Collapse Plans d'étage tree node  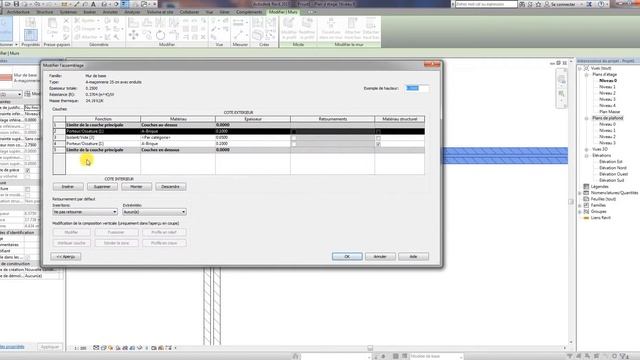coord(587,75)
